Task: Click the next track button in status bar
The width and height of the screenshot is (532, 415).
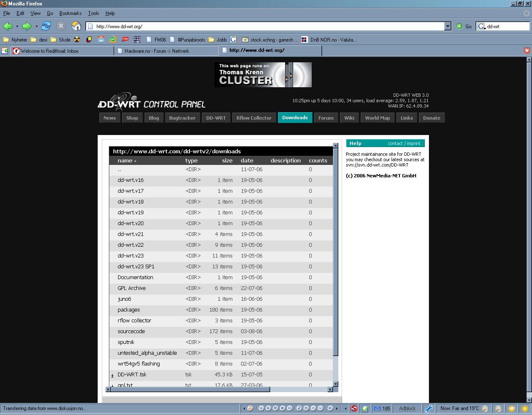Action: (x=289, y=408)
